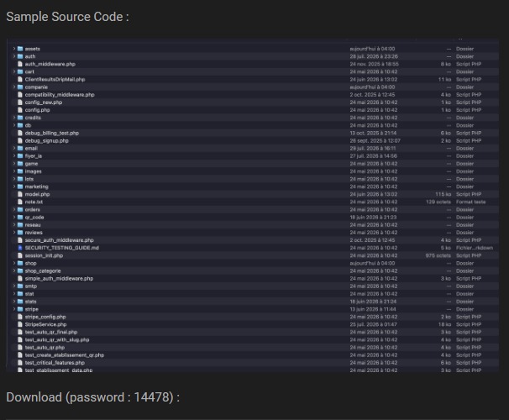Image resolution: width=509 pixels, height=420 pixels.
Task: Click the '24 nov. 2025 à 18:55' date
Action: tap(375, 64)
